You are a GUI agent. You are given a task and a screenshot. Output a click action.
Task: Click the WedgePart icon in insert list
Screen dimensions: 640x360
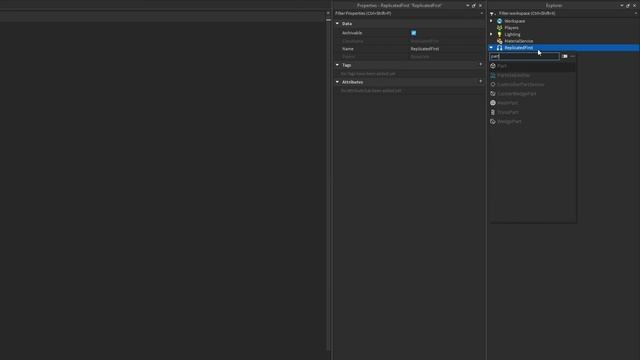[x=493, y=122]
